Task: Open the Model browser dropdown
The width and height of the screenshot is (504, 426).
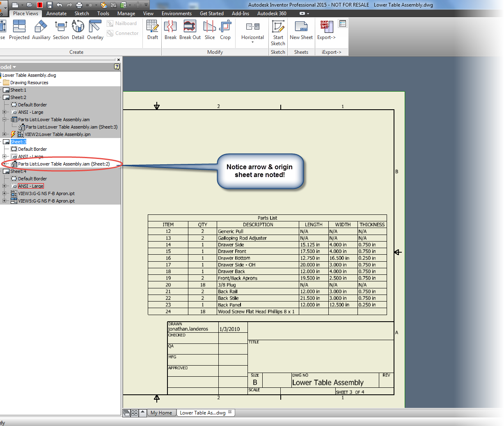Action: (x=14, y=67)
